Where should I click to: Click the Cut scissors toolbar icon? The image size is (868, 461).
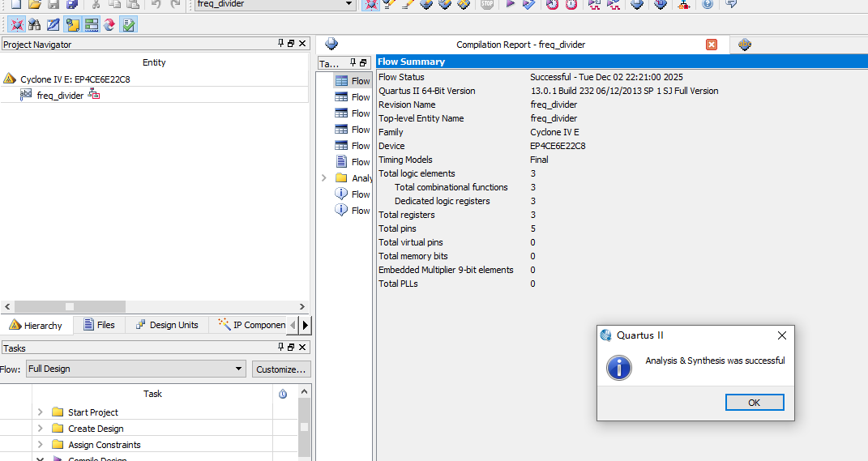point(96,4)
